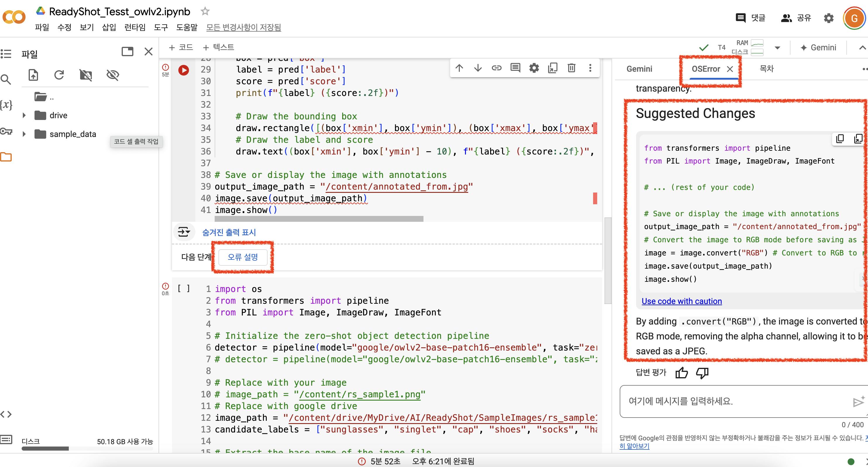Open the 도움말 menu
Screen dimensions: 868x467
(x=187, y=27)
